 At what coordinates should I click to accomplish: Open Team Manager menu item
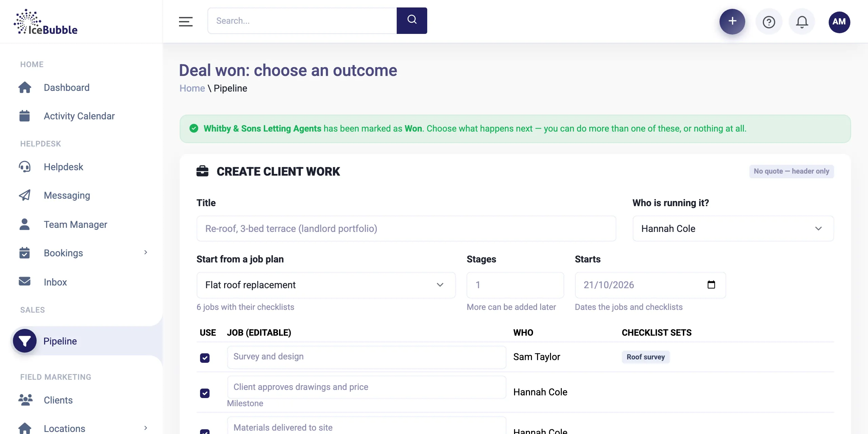pyautogui.click(x=76, y=224)
